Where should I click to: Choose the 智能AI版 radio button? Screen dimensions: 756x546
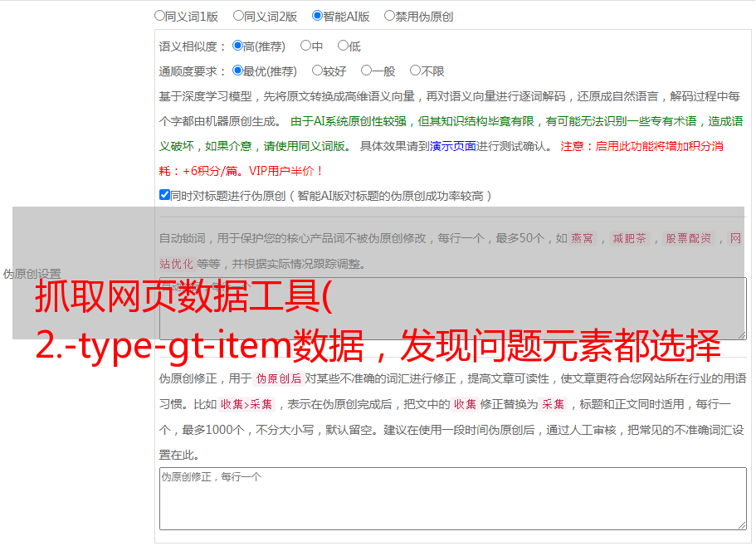(317, 16)
